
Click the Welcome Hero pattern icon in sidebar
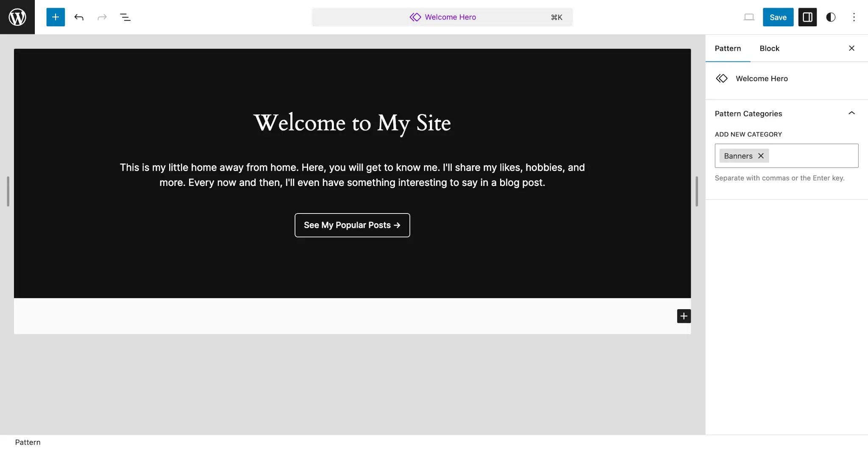[722, 78]
